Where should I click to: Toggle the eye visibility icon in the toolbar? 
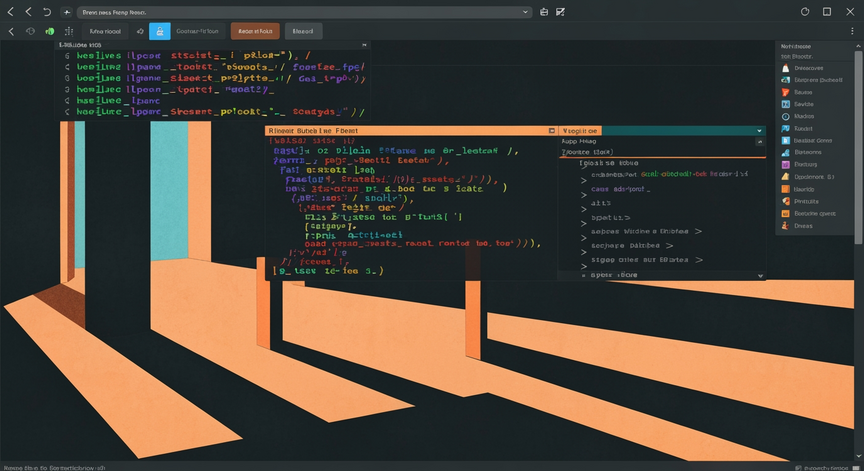pyautogui.click(x=30, y=31)
